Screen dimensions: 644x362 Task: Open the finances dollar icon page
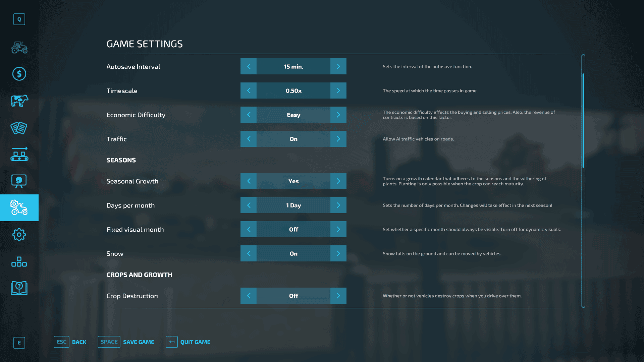click(x=19, y=74)
